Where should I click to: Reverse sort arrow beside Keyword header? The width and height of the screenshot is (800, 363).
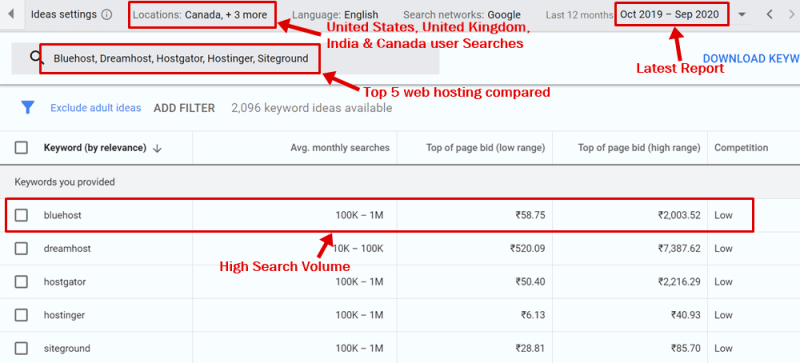point(157,148)
